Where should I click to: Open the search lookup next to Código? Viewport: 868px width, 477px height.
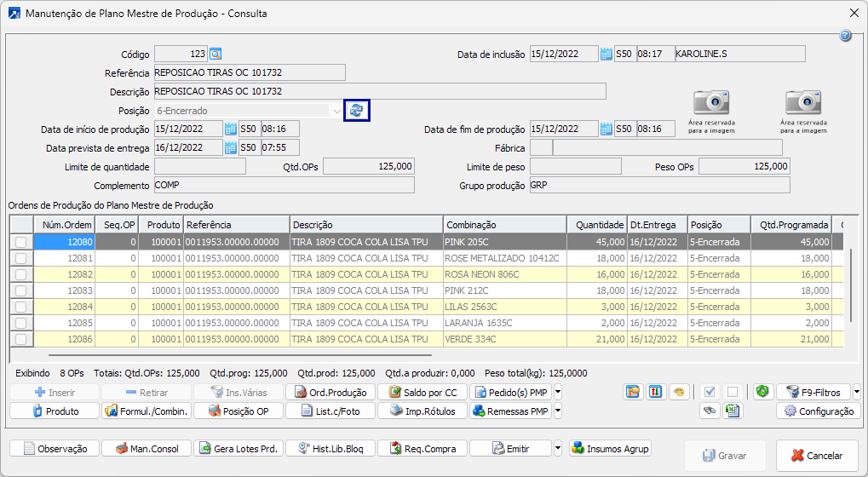point(216,55)
